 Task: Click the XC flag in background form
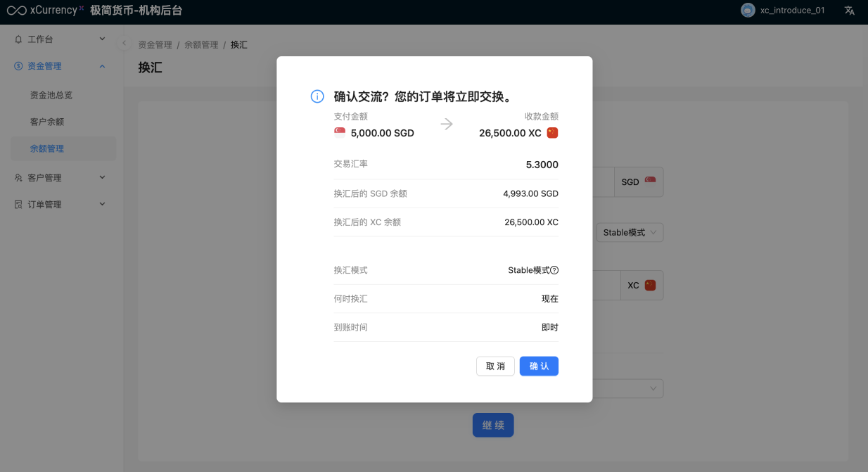pos(650,285)
